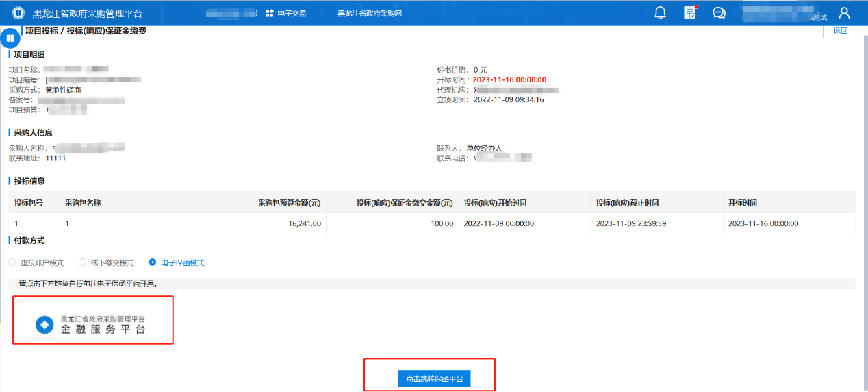The image size is (868, 392).
Task: Click the 金融服务平台 blue diamond logo
Action: tap(44, 325)
